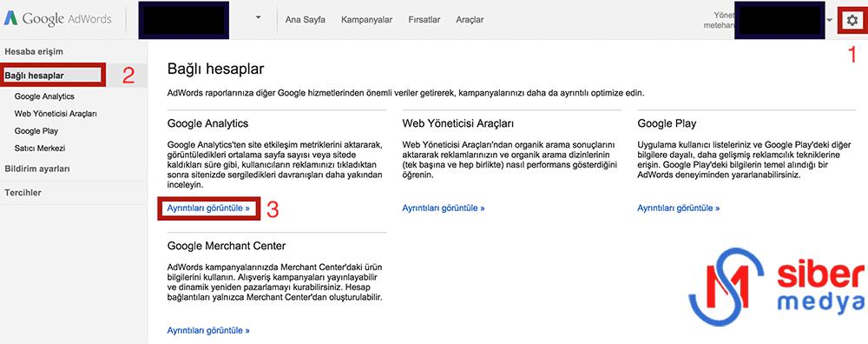Click the Web Yöneticisi Araçları card heading
The height and width of the screenshot is (344, 868).
[458, 123]
